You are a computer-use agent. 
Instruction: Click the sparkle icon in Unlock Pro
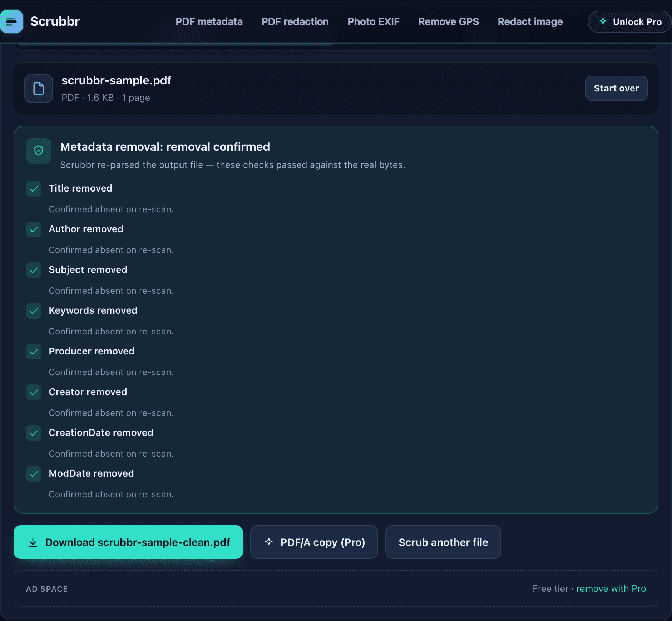click(x=603, y=21)
